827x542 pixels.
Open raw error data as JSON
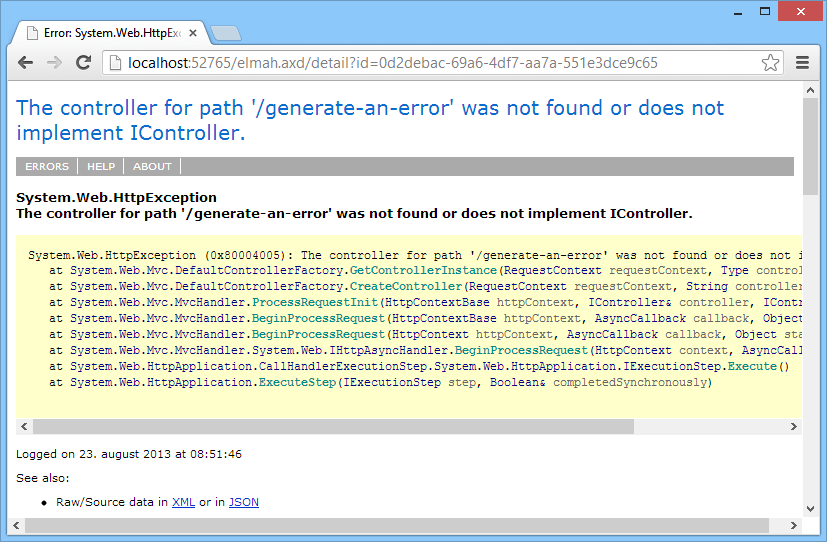pyautogui.click(x=244, y=502)
